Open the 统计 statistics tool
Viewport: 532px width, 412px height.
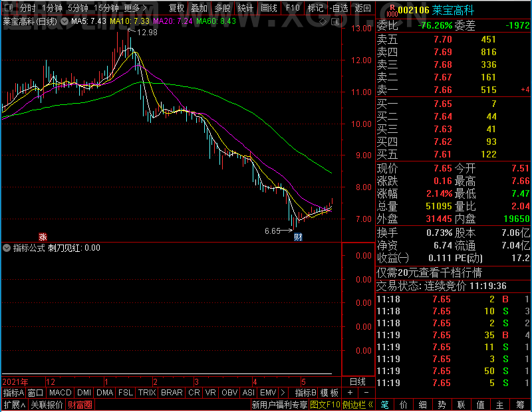pos(245,8)
